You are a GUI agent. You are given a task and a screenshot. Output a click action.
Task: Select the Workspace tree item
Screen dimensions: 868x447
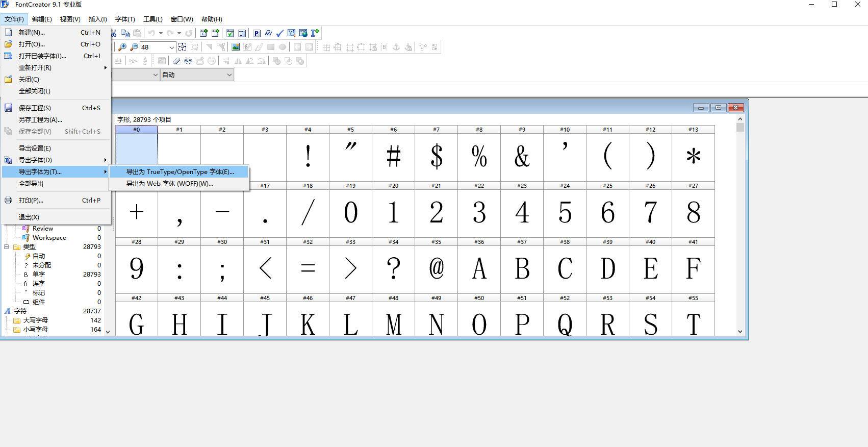point(49,238)
